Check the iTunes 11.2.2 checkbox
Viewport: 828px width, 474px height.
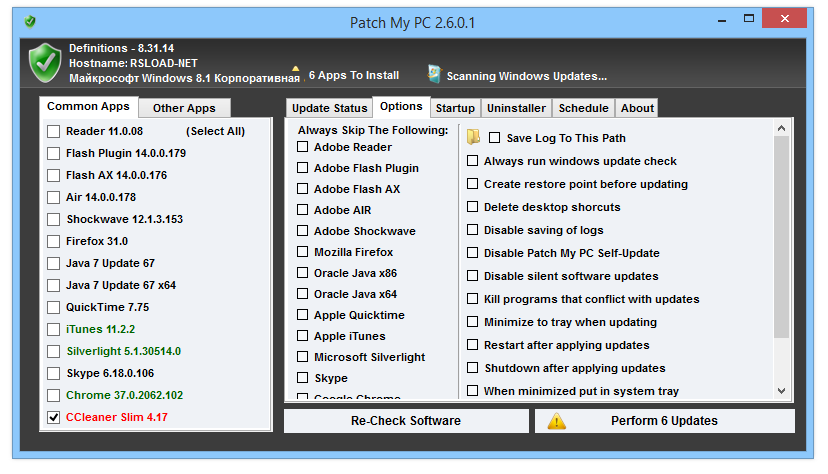pyautogui.click(x=53, y=329)
